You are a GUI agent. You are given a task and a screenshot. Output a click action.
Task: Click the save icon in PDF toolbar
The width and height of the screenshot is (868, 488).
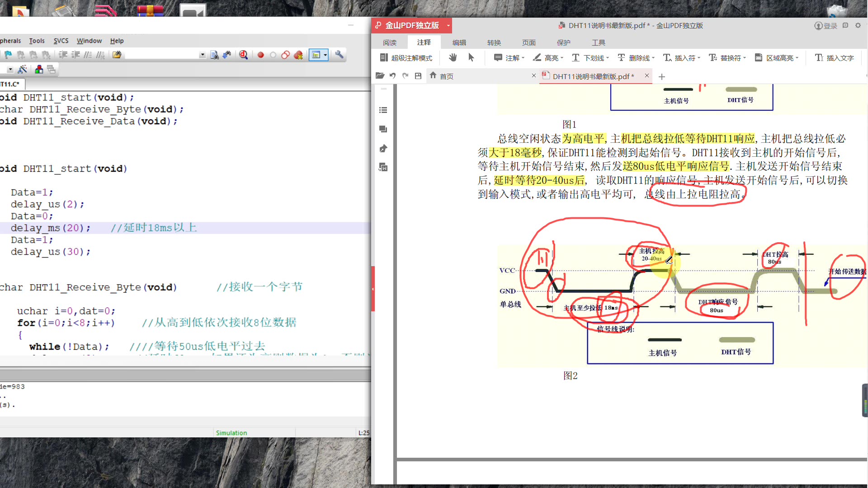pyautogui.click(x=418, y=76)
